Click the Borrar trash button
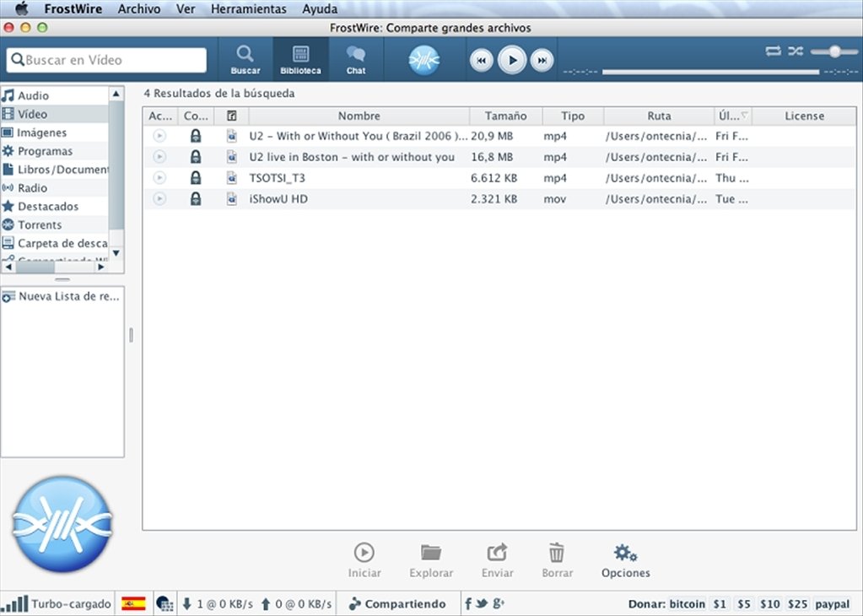This screenshot has height=616, width=863. [557, 561]
